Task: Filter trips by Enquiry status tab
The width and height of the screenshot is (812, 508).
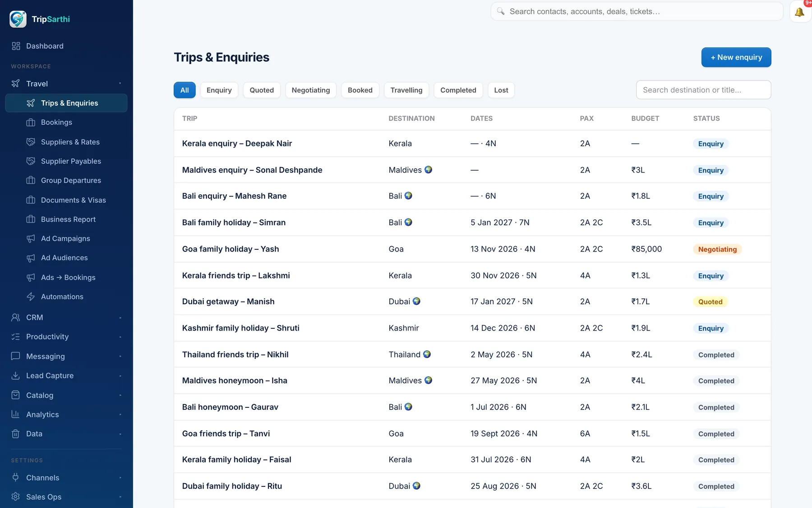Action: pyautogui.click(x=219, y=90)
